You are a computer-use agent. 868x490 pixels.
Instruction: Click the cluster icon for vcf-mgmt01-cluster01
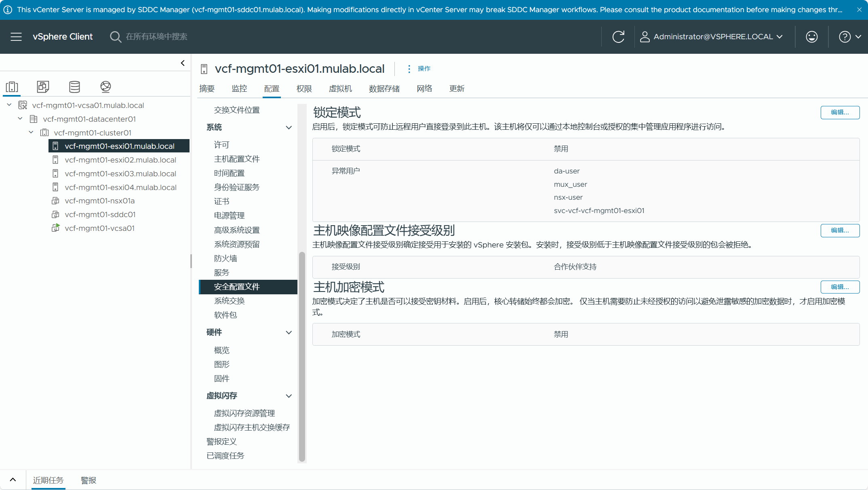pos(44,133)
